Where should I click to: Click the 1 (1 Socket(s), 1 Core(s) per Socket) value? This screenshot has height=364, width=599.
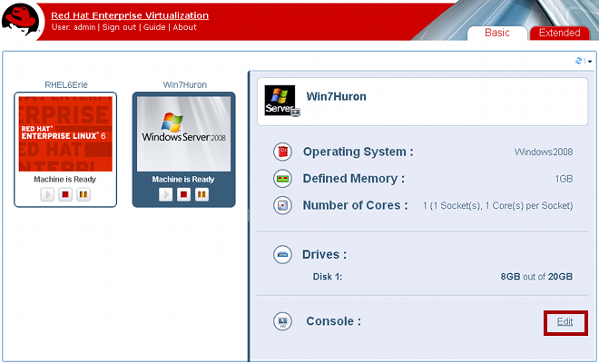pyautogui.click(x=497, y=205)
